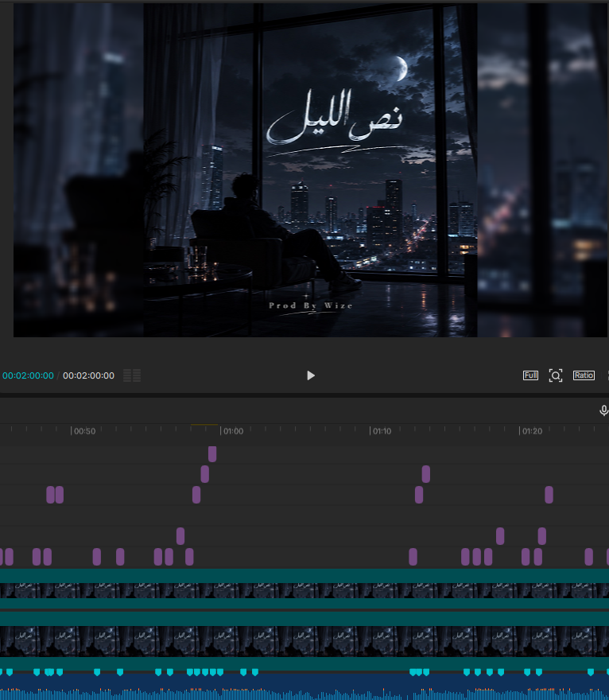Image resolution: width=609 pixels, height=700 pixels.
Task: Select the blue audio waveform track
Action: point(304,686)
